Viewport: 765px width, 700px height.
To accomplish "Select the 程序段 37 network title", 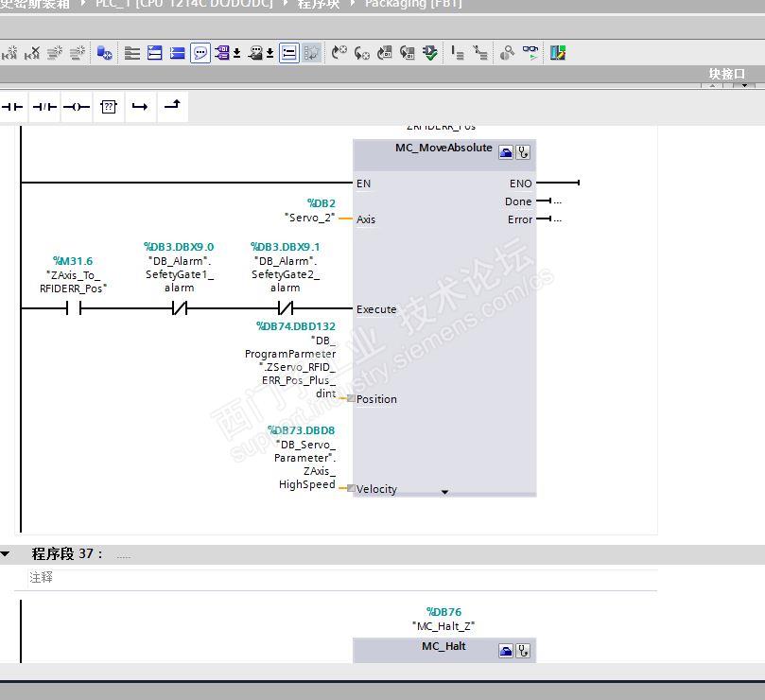I will pos(67,553).
